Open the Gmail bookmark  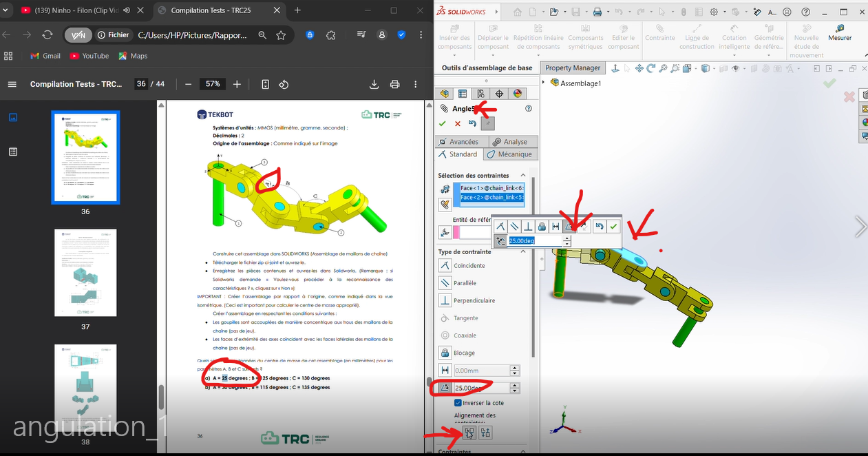pos(45,56)
